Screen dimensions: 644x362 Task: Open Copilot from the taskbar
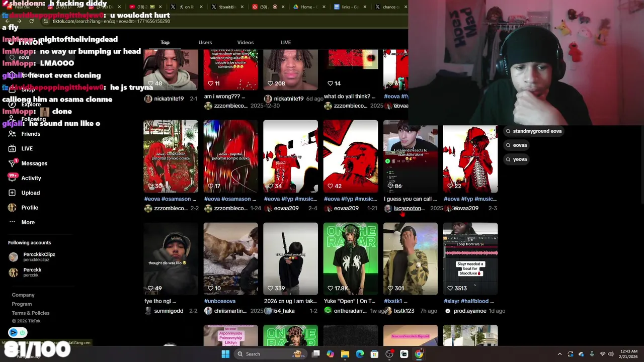pos(330,354)
